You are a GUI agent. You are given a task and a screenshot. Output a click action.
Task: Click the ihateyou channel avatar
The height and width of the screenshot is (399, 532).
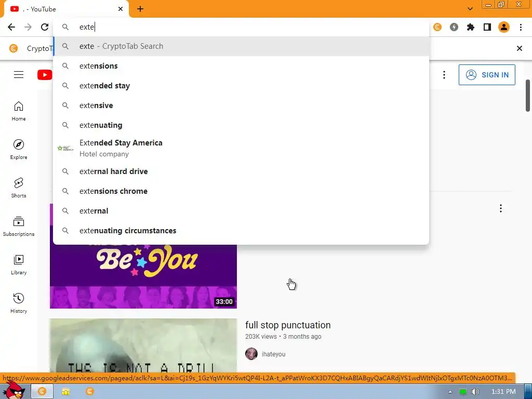(x=251, y=354)
